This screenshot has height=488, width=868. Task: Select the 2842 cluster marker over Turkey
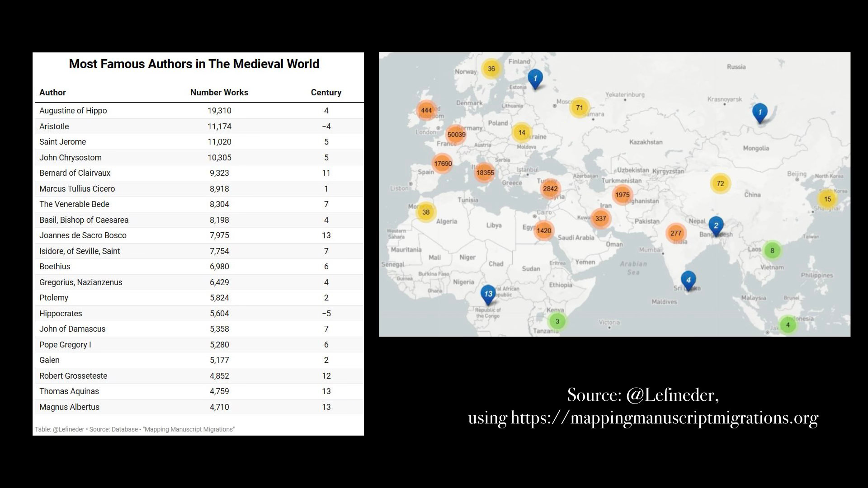[x=550, y=189]
